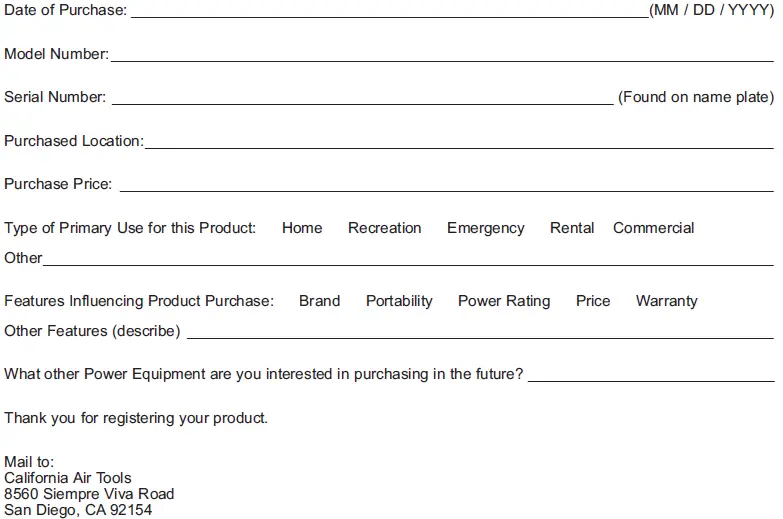Choose the Emergency use option

coord(486,228)
